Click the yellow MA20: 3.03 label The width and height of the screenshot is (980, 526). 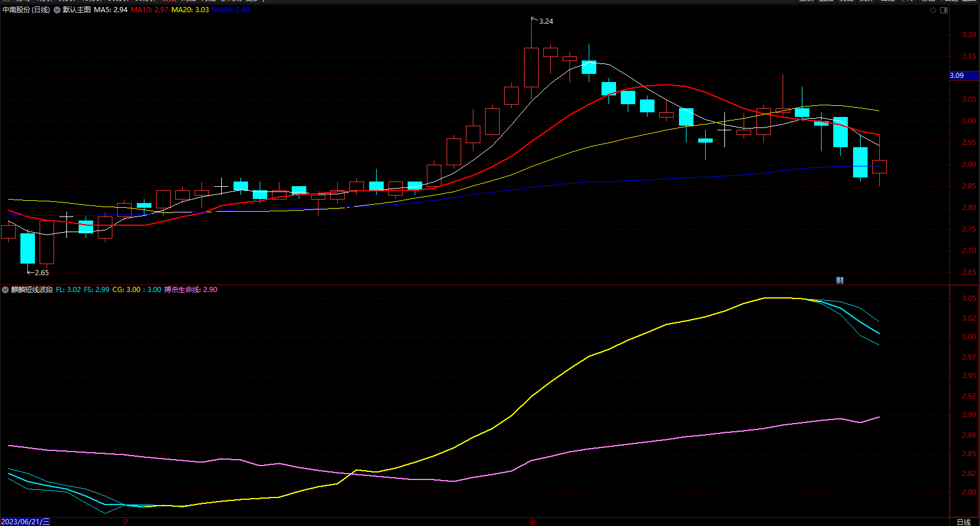(x=190, y=10)
